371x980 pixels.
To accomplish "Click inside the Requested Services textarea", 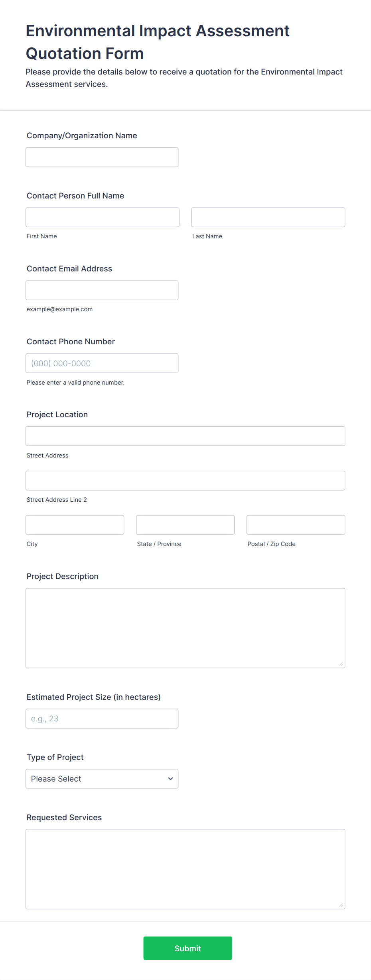I will click(185, 869).
